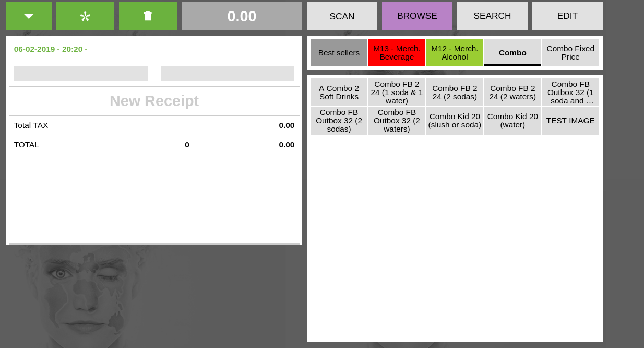Screen dimensions: 644x348
Task: Add Combo Kid 20 (slush or soda)
Action: pyautogui.click(x=455, y=121)
